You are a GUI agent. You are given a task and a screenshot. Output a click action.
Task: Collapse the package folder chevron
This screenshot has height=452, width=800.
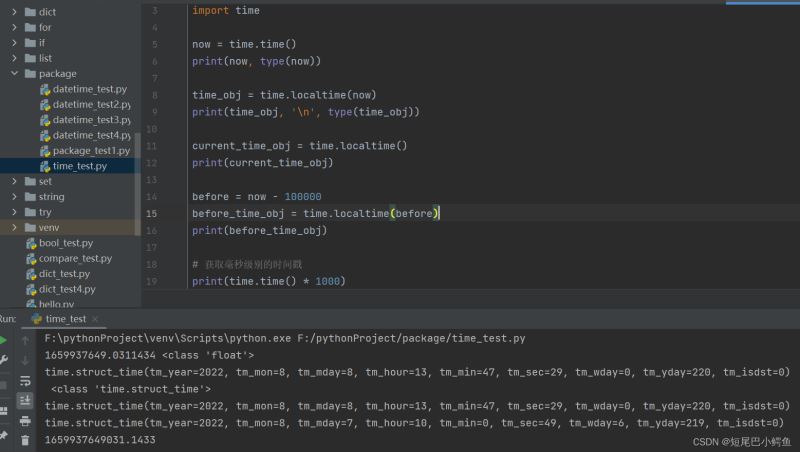tap(14, 73)
